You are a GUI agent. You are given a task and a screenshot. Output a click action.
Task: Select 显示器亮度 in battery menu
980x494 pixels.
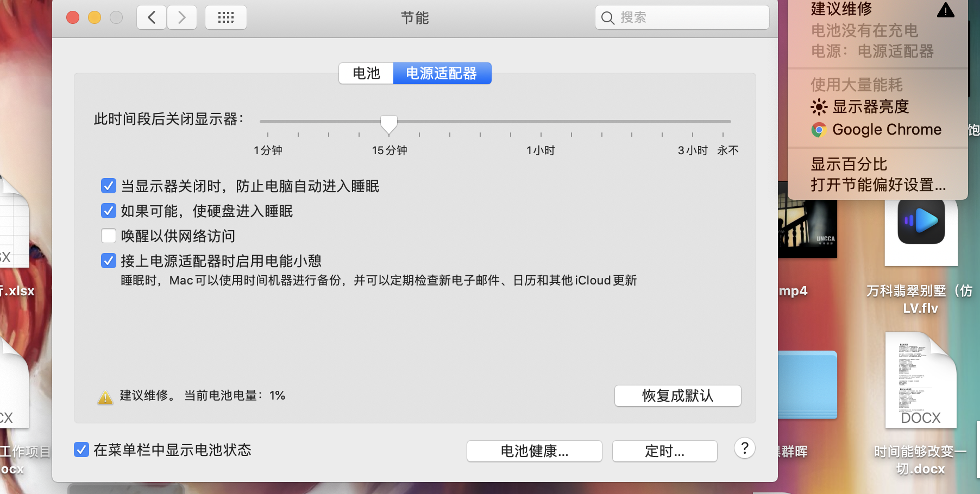click(x=871, y=107)
